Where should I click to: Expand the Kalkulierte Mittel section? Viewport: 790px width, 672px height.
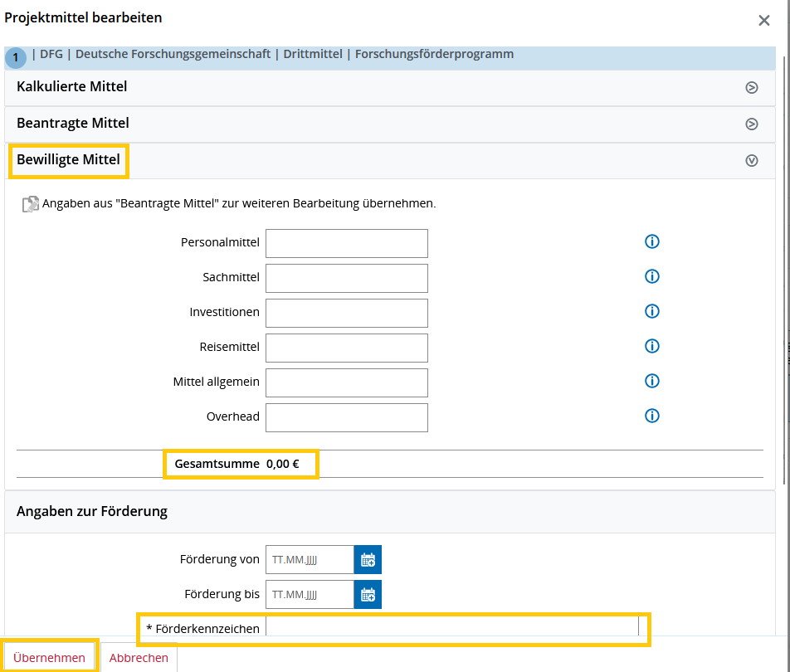click(x=751, y=87)
